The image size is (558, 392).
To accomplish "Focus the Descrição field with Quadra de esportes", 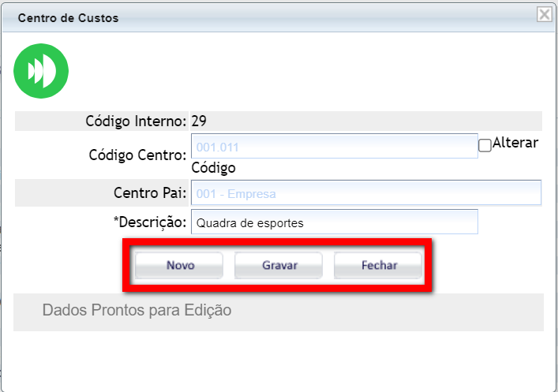I will point(334,222).
